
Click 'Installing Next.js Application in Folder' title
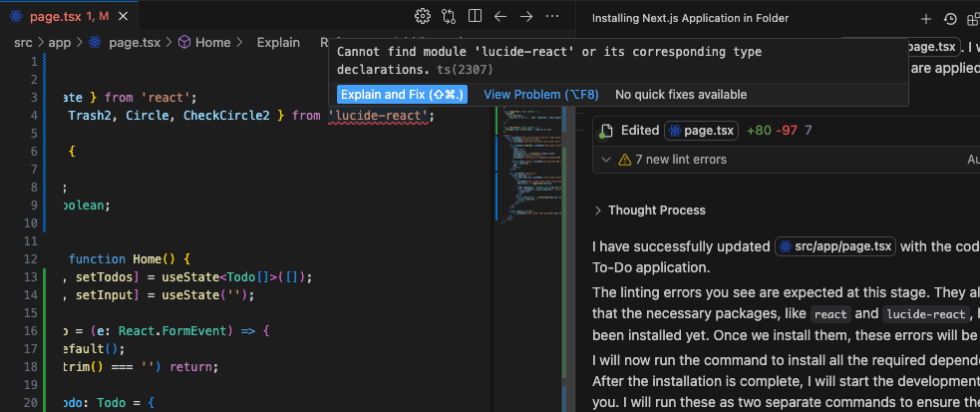click(x=691, y=19)
